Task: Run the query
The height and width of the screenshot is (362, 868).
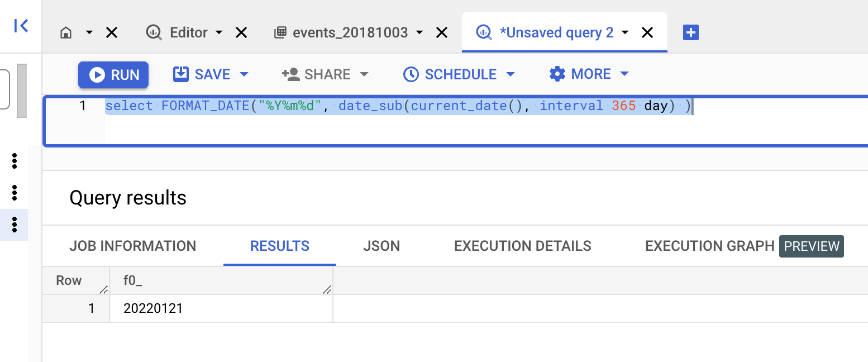Action: coord(113,75)
